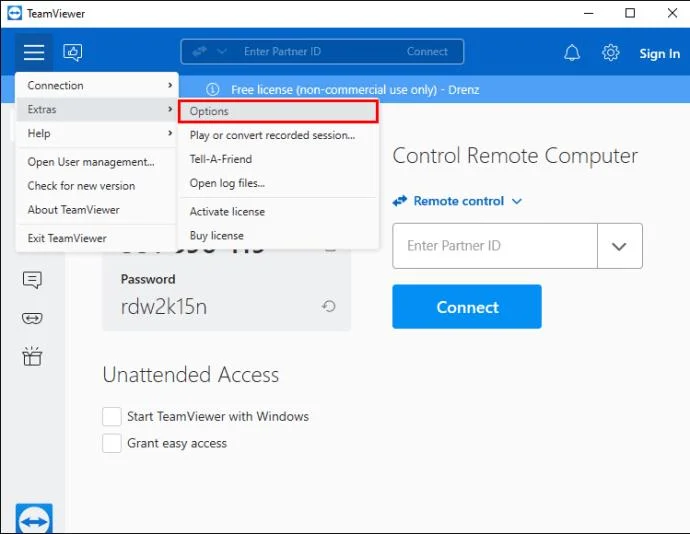The image size is (690, 534).
Task: Focus the main Enter Partner ID field
Action: (495, 246)
